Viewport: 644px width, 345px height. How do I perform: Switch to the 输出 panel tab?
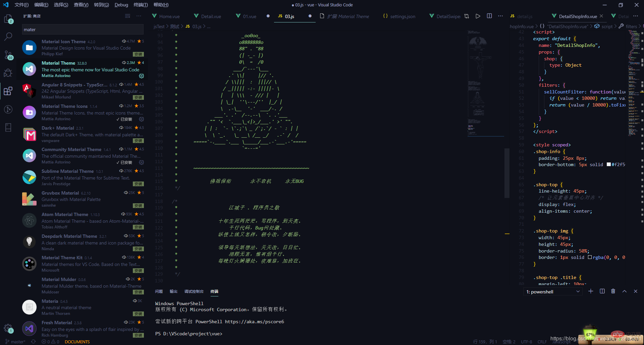pyautogui.click(x=173, y=291)
